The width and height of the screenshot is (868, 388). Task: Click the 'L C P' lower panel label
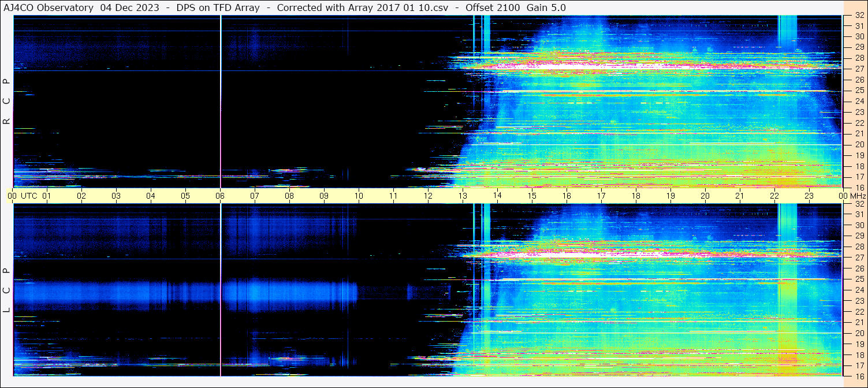coord(6,290)
